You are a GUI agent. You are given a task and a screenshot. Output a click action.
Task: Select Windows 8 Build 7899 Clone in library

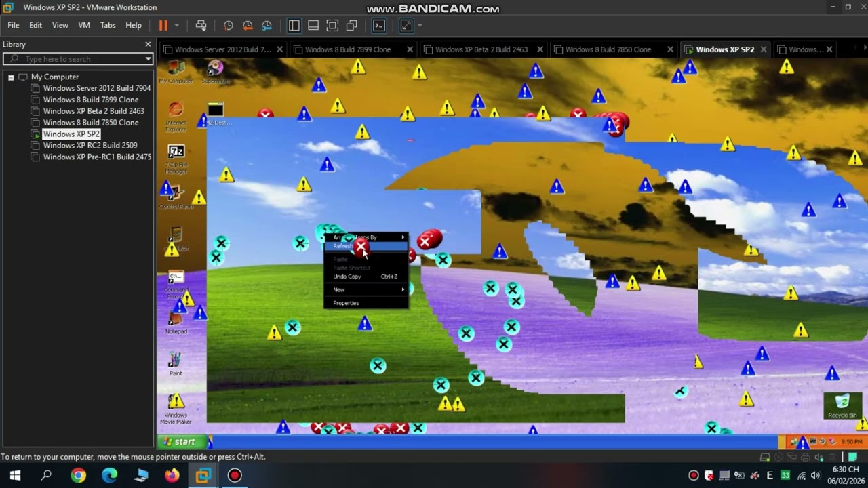coord(91,100)
